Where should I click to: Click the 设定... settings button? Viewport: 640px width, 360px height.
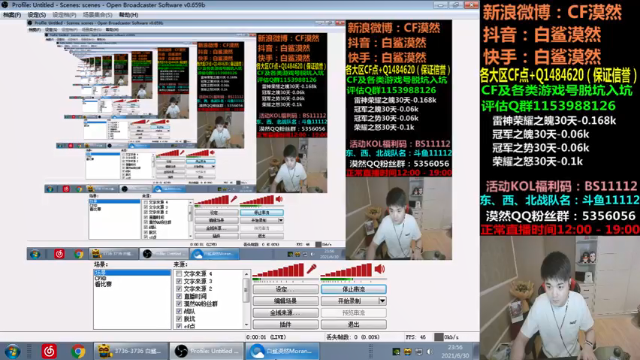point(285,289)
